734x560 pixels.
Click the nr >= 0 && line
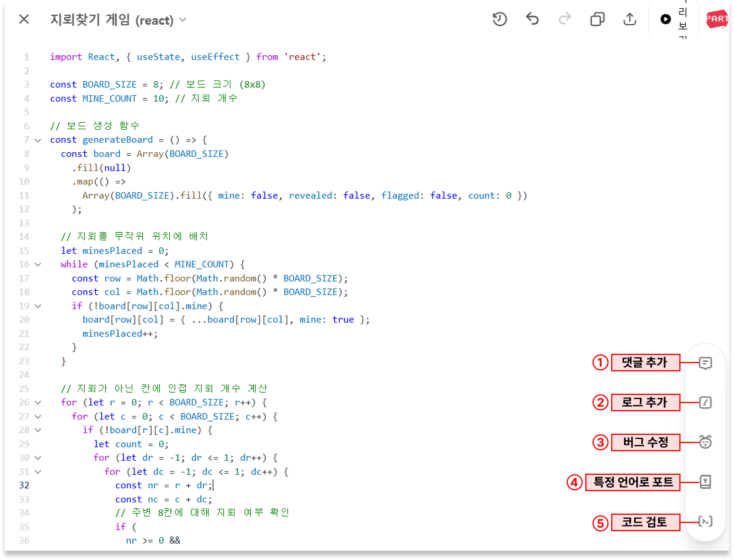153,541
